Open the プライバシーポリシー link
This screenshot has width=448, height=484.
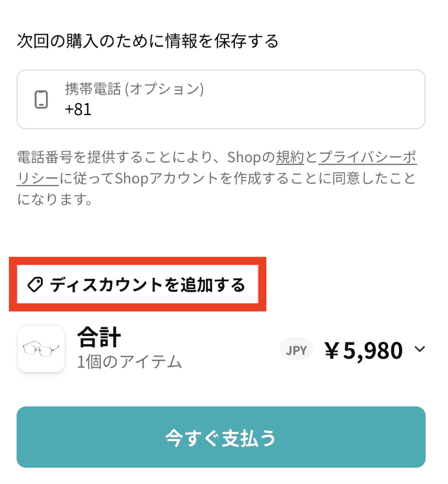[367, 157]
